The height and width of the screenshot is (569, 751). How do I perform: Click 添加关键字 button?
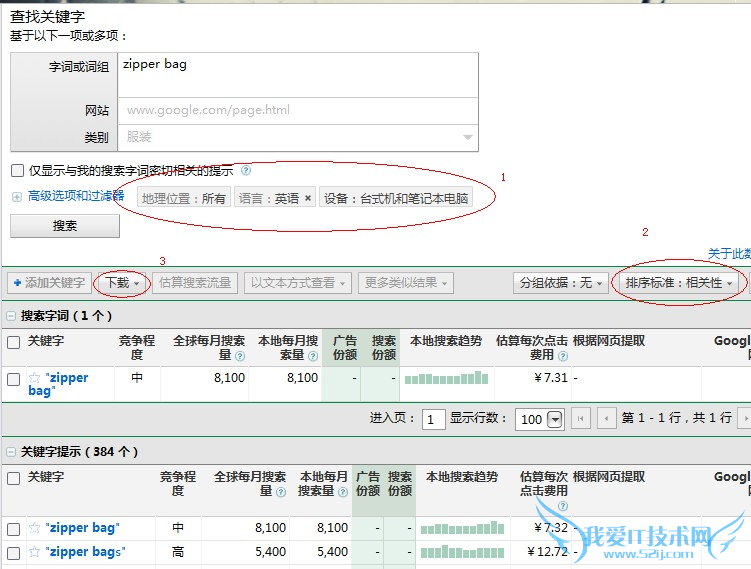click(x=49, y=283)
